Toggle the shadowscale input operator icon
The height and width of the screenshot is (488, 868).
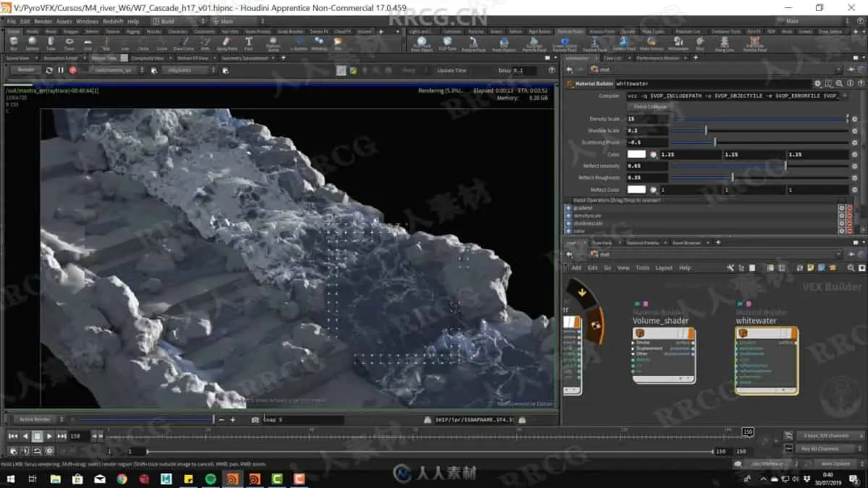[x=568, y=223]
